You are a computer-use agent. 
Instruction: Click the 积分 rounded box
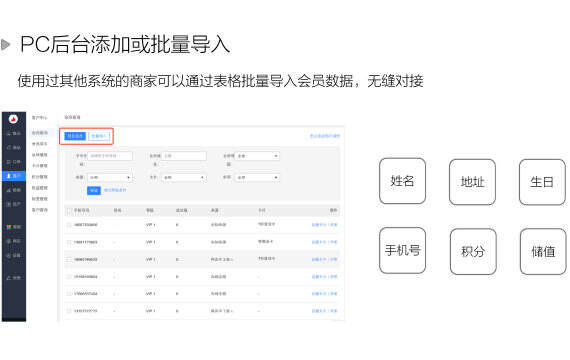coord(473,251)
